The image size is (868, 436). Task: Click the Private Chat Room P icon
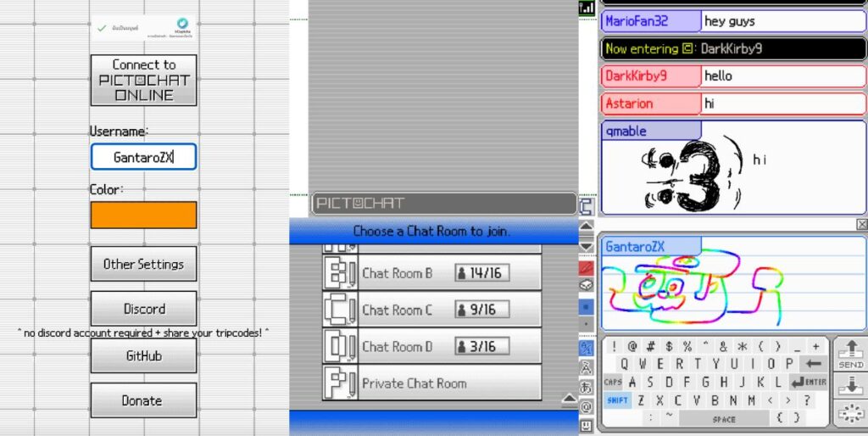point(340,383)
